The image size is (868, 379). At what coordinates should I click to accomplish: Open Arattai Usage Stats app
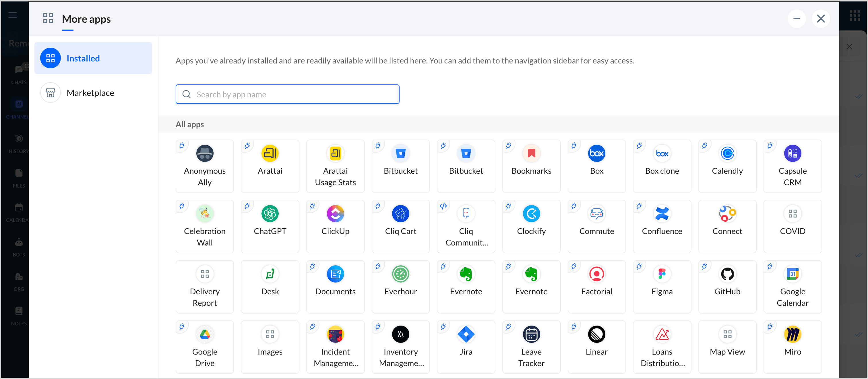335,166
